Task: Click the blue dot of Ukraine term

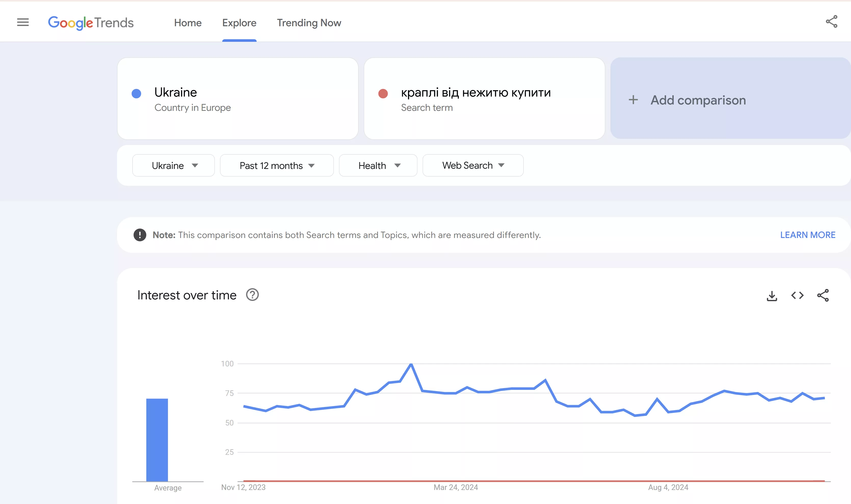Action: pyautogui.click(x=136, y=94)
